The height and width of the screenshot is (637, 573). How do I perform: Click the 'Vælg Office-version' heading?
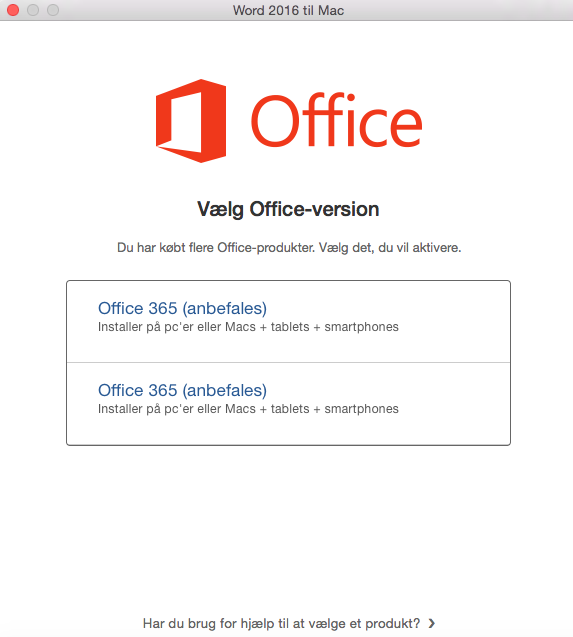point(288,210)
